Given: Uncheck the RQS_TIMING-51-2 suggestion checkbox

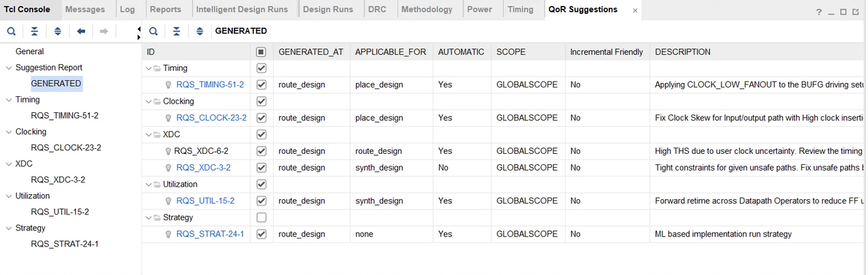Looking at the screenshot, I should pyautogui.click(x=262, y=85).
